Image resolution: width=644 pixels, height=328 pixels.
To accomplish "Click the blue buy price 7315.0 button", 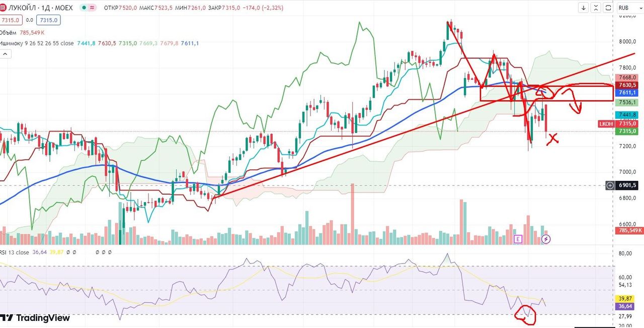I will click(49, 20).
